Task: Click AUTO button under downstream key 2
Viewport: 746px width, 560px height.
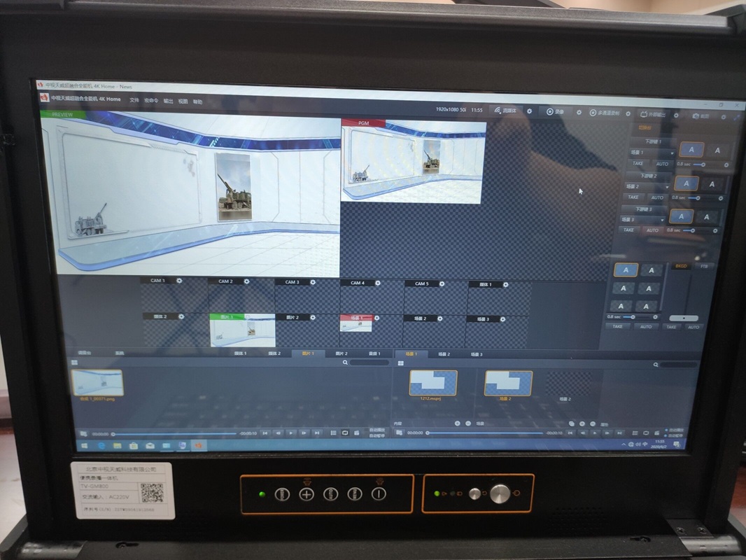Action: click(x=657, y=197)
